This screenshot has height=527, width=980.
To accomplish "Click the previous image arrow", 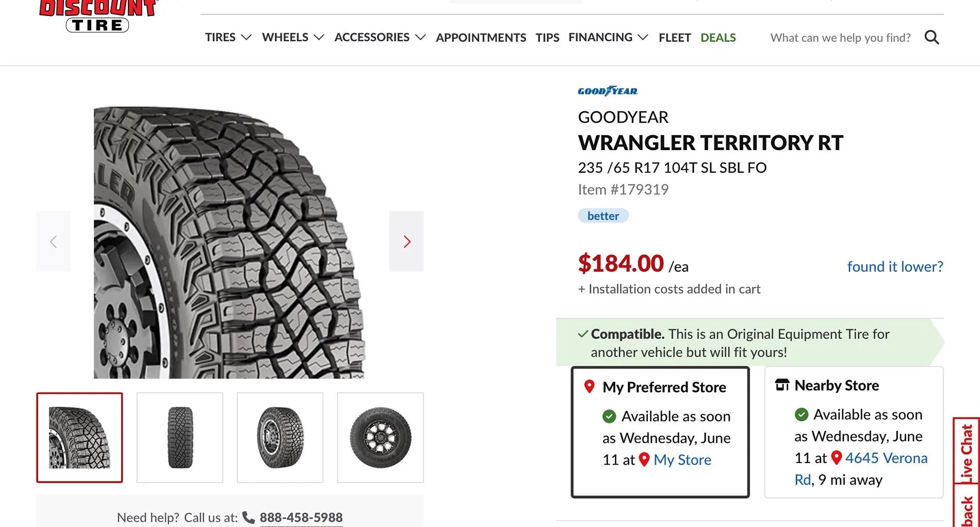I will [53, 241].
